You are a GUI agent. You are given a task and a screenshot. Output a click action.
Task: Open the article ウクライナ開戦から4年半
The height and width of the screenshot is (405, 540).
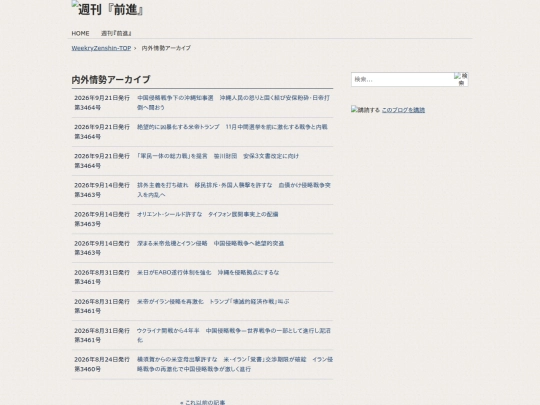pyautogui.click(x=234, y=335)
